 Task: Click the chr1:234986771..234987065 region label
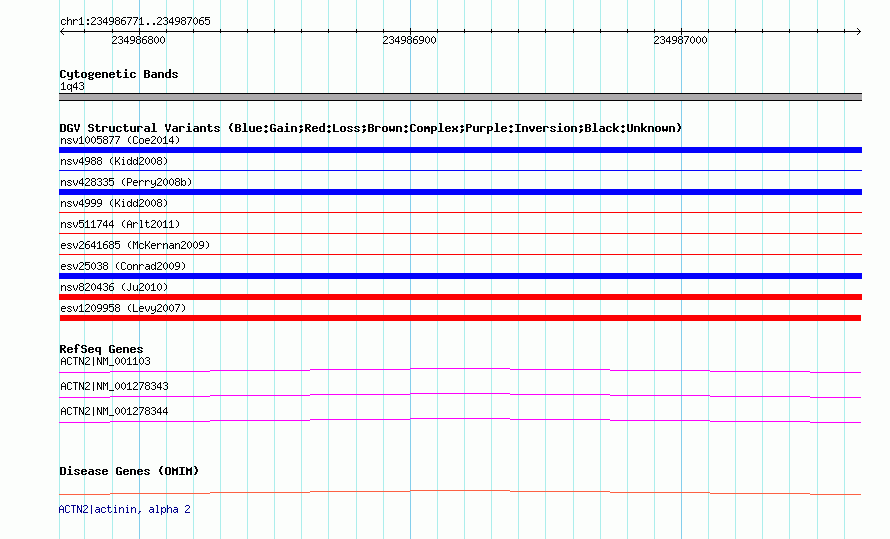pyautogui.click(x=135, y=21)
